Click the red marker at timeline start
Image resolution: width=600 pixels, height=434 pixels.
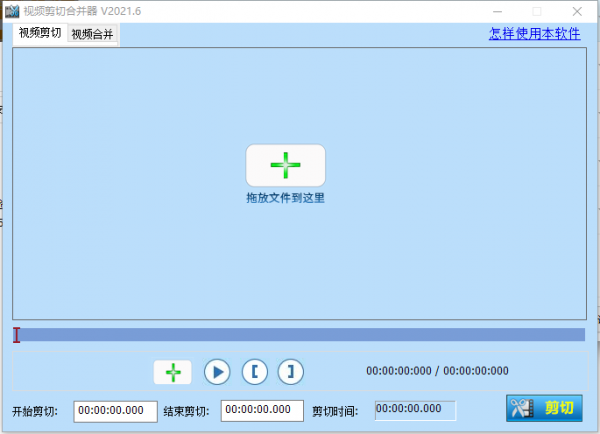click(17, 335)
